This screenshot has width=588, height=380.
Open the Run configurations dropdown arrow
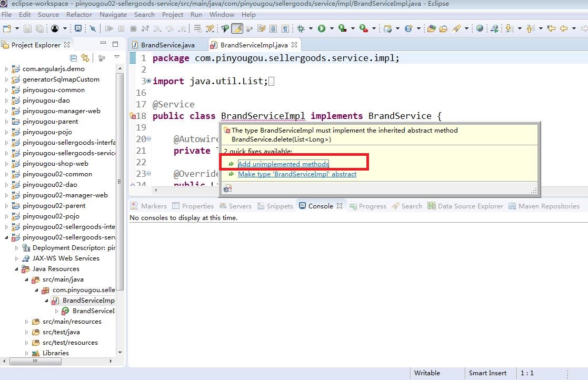coord(332,28)
